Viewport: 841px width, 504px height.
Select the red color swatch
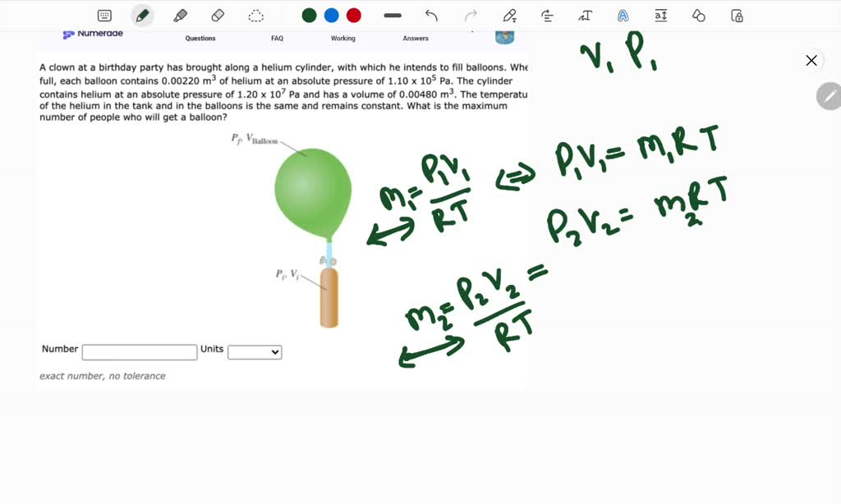354,15
